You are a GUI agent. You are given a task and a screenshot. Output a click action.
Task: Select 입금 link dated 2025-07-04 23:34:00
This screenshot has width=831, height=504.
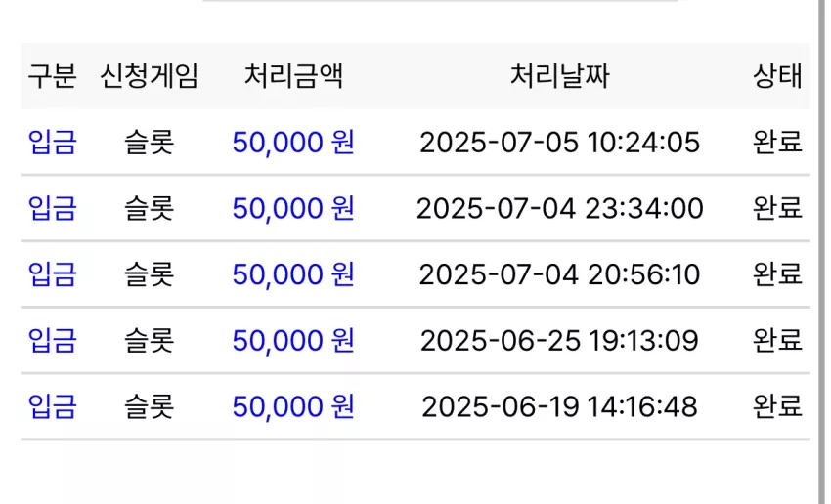(52, 208)
